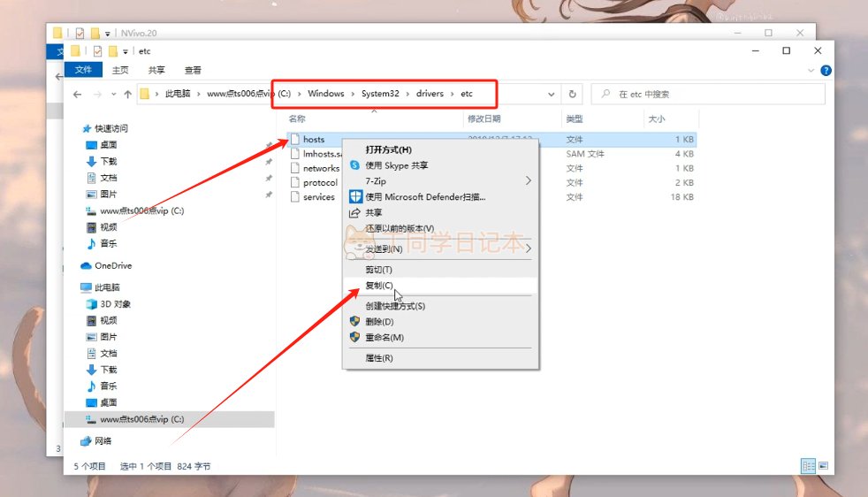The width and height of the screenshot is (868, 497).
Task: Open pinned 桌面 under quick access
Action: coord(109,145)
